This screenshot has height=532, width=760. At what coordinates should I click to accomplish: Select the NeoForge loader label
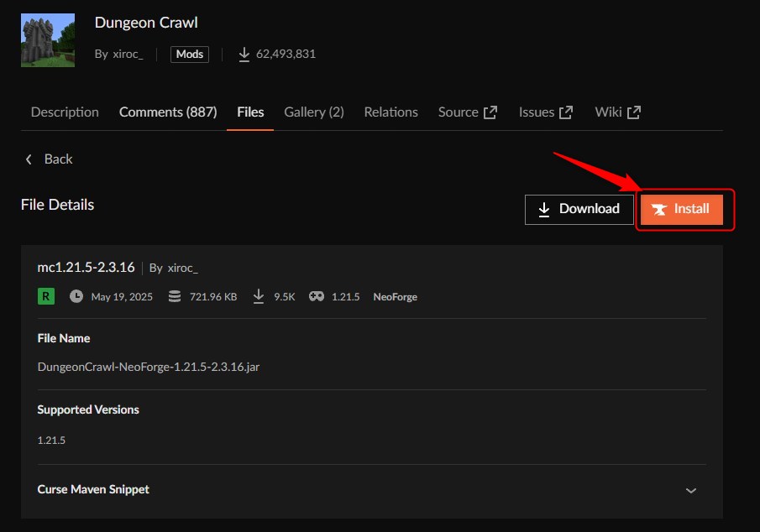[395, 296]
